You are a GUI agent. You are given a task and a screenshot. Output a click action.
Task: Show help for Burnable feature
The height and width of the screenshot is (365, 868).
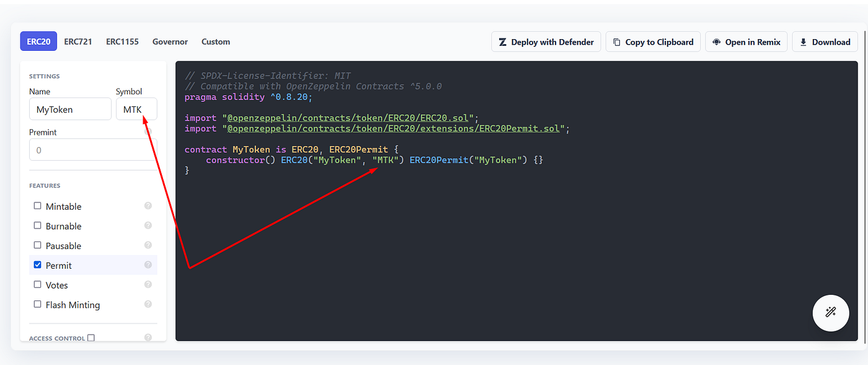coord(148,225)
